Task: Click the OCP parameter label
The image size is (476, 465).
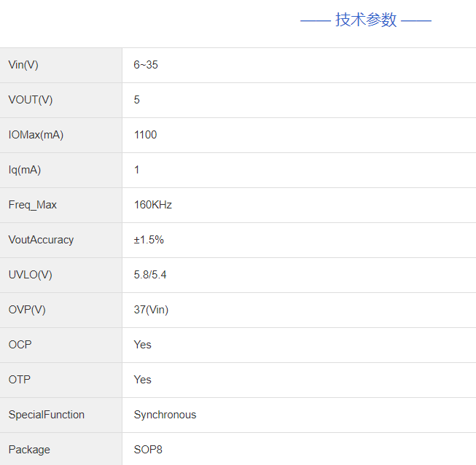Action: pyautogui.click(x=20, y=345)
